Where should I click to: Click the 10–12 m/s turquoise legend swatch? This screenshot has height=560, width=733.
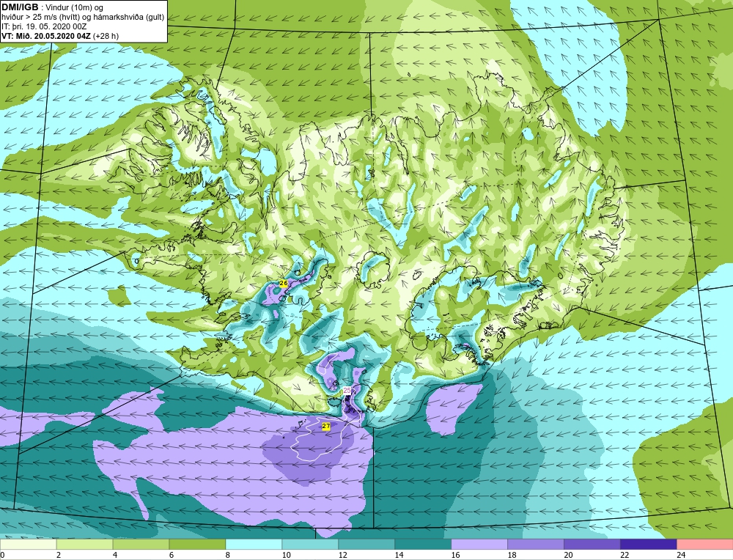pos(310,545)
